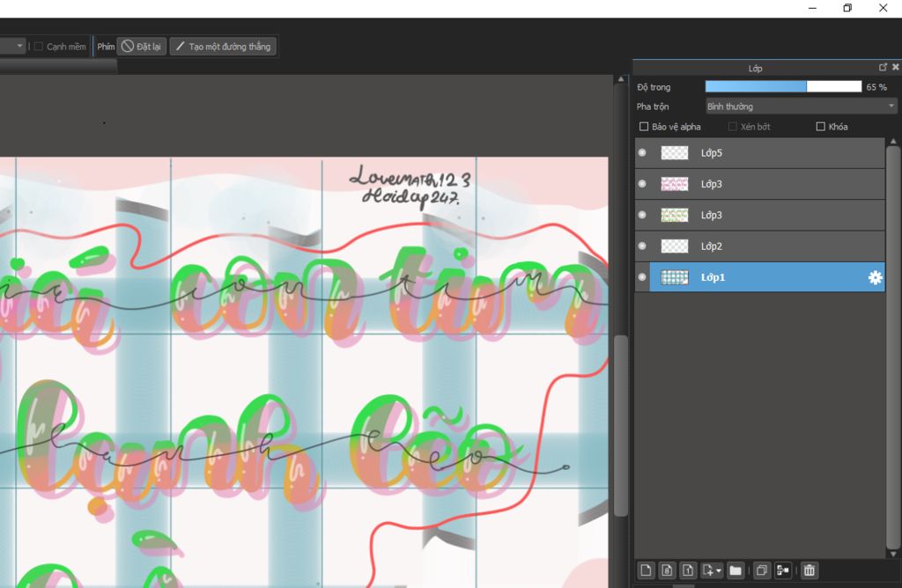Toggle visibility of the Lớp2 layer
The width and height of the screenshot is (902, 588).
(642, 246)
